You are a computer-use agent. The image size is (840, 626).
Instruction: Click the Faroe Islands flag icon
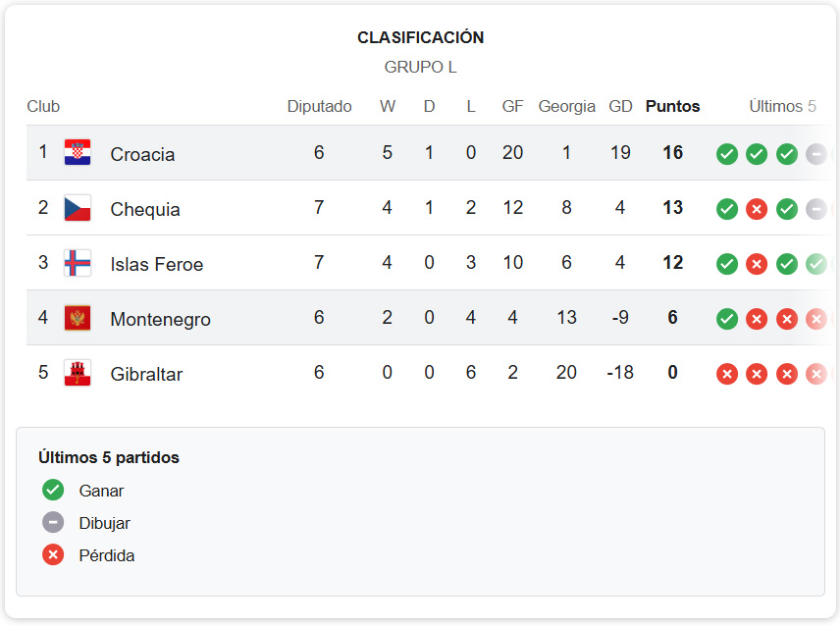(78, 263)
